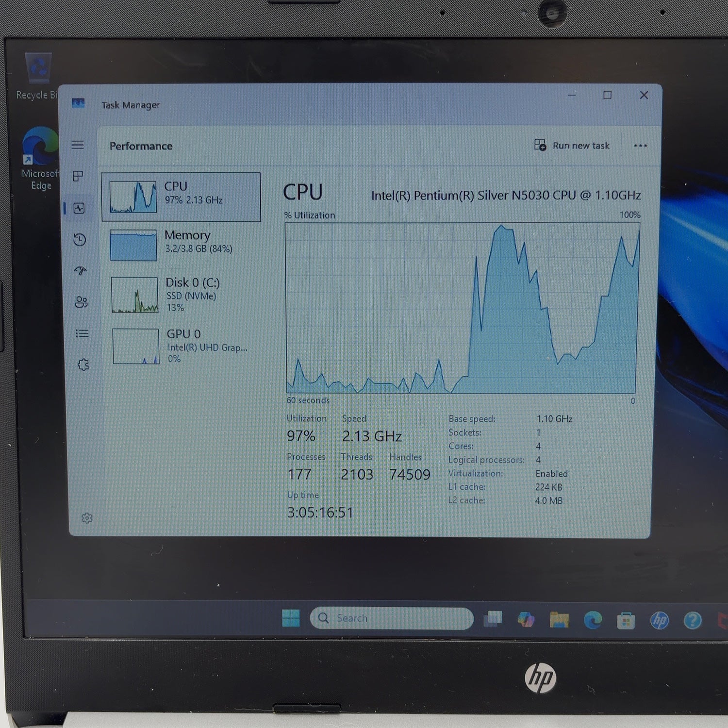Click the Task Manager title bar app icon
The image size is (728, 728).
point(78,103)
